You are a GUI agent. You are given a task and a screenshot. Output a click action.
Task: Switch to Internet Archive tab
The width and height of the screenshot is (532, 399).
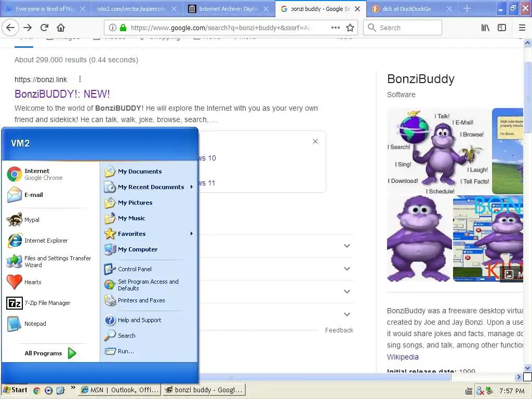click(224, 9)
